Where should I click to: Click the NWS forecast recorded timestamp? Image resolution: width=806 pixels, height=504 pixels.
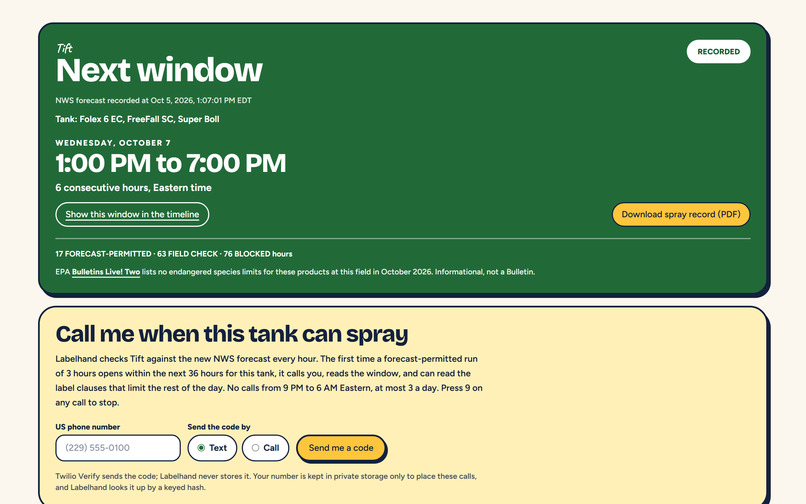[x=154, y=101]
